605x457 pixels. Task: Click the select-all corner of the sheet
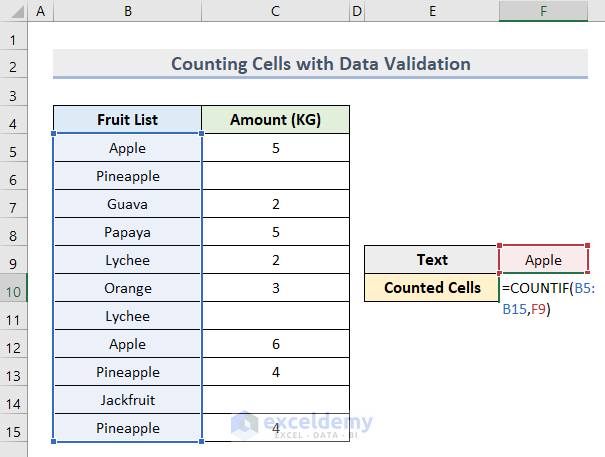coord(13,12)
